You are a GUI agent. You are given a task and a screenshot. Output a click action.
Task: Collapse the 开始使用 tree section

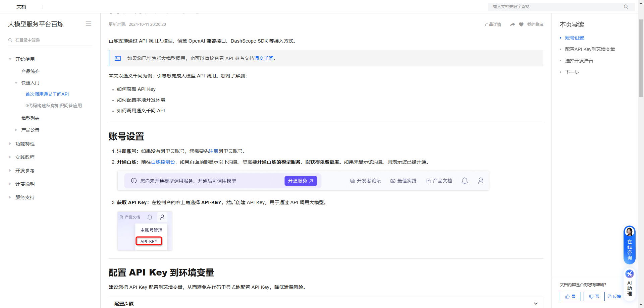point(10,59)
